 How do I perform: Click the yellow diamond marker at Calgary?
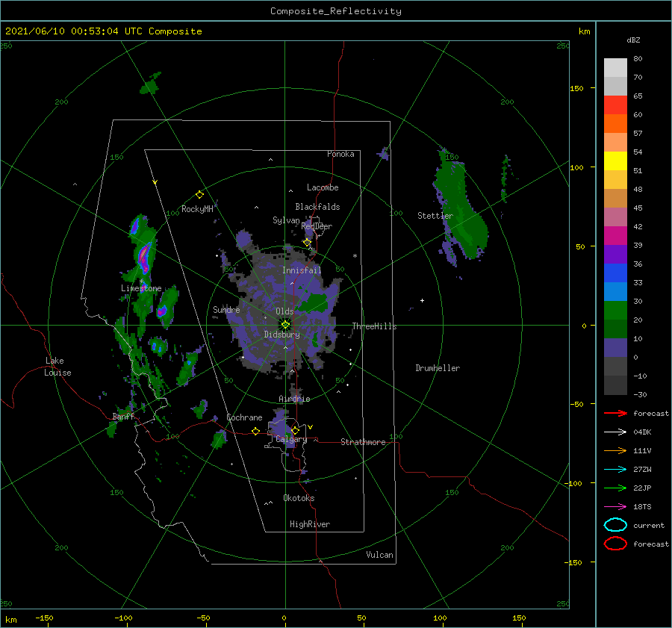(295, 430)
